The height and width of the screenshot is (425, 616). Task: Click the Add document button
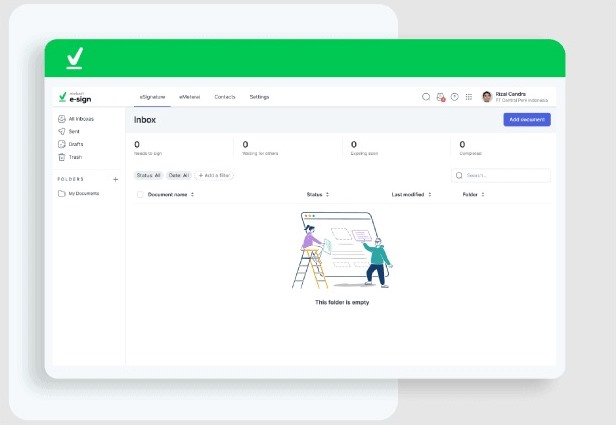527,119
